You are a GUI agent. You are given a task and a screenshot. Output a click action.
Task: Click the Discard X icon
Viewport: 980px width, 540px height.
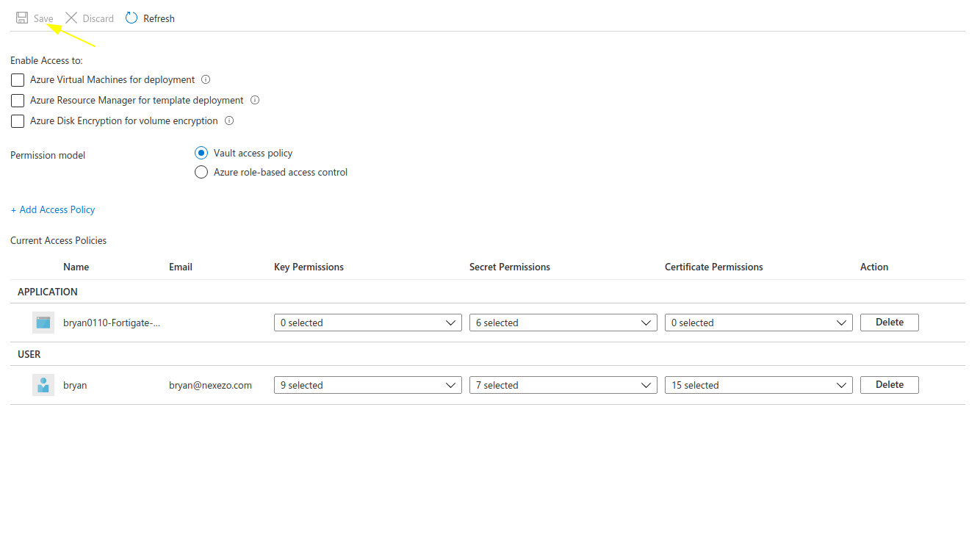(71, 18)
